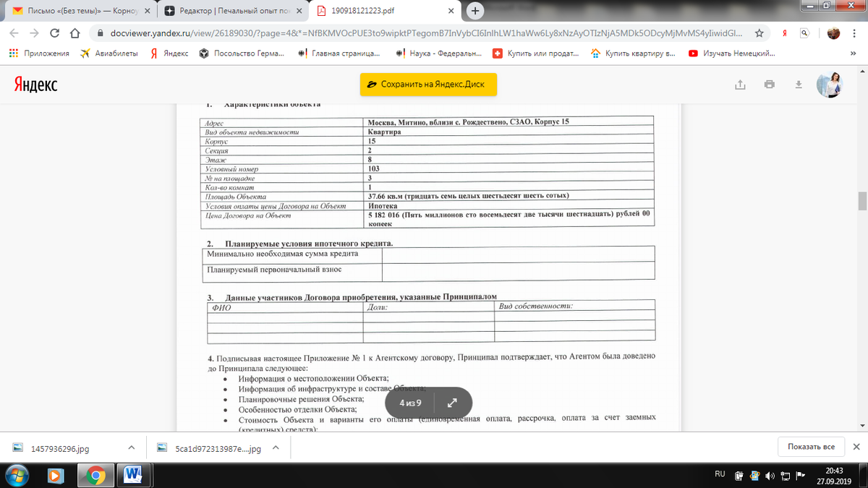Open Action Center flag icon
Viewport: 868px width, 488px height.
pos(799,475)
